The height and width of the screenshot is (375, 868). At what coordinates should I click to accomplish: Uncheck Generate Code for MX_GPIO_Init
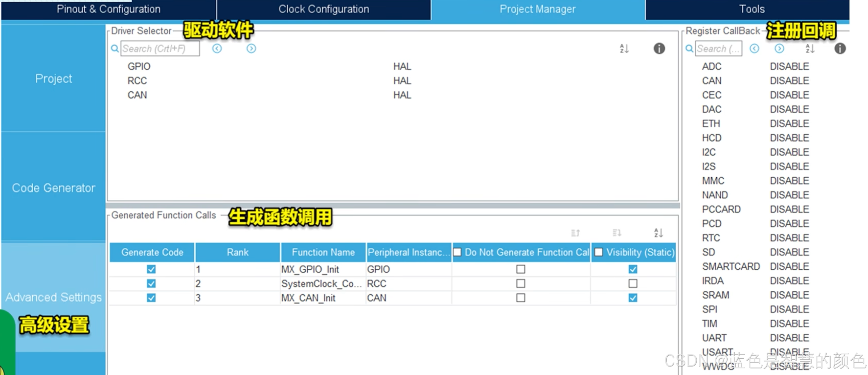(151, 269)
